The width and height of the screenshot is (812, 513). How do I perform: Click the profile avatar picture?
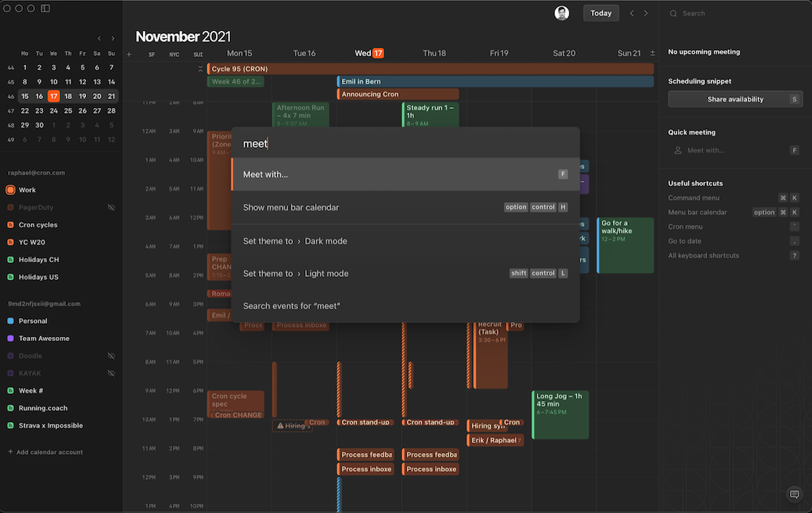(x=563, y=13)
